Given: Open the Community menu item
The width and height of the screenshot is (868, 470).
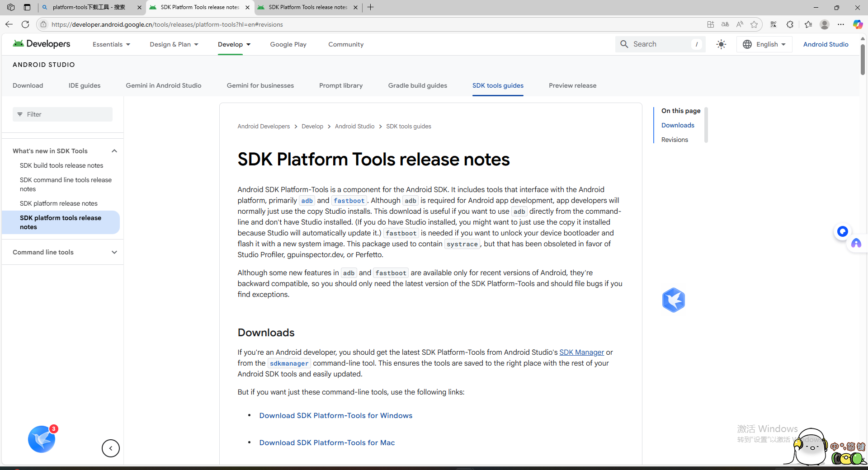Looking at the screenshot, I should point(346,44).
